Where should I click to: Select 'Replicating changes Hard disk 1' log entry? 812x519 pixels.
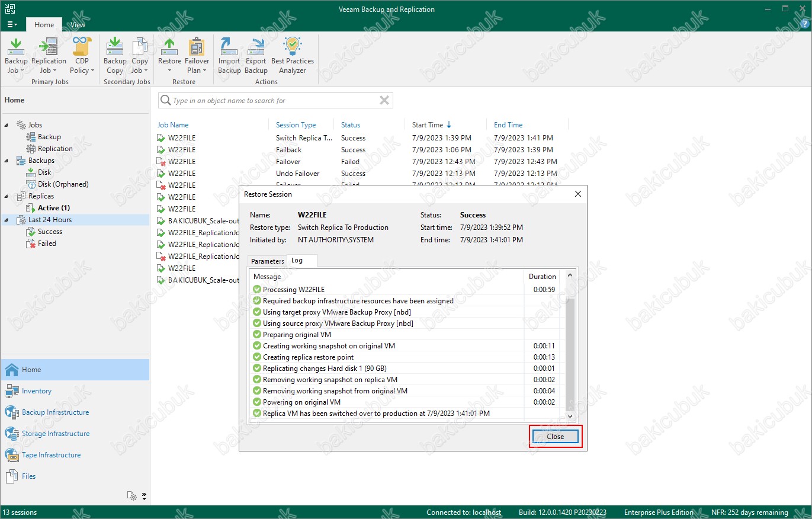point(405,369)
